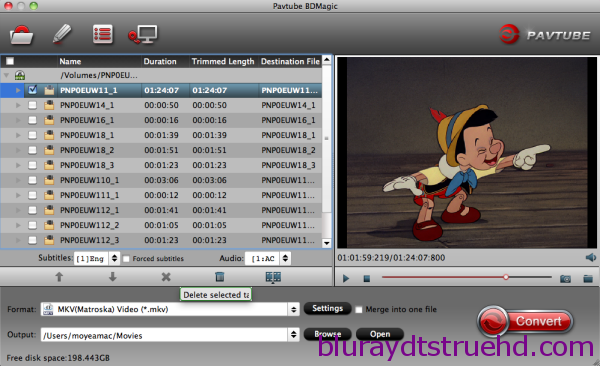
Task: Click the list scroll-down arrow
Action: tap(326, 243)
